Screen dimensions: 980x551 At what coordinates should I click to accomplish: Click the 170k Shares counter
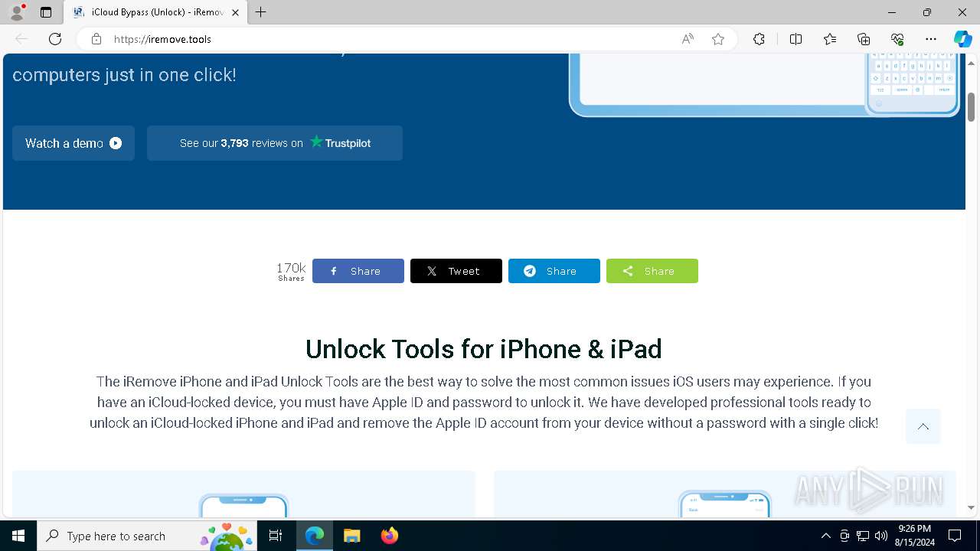[x=291, y=271]
